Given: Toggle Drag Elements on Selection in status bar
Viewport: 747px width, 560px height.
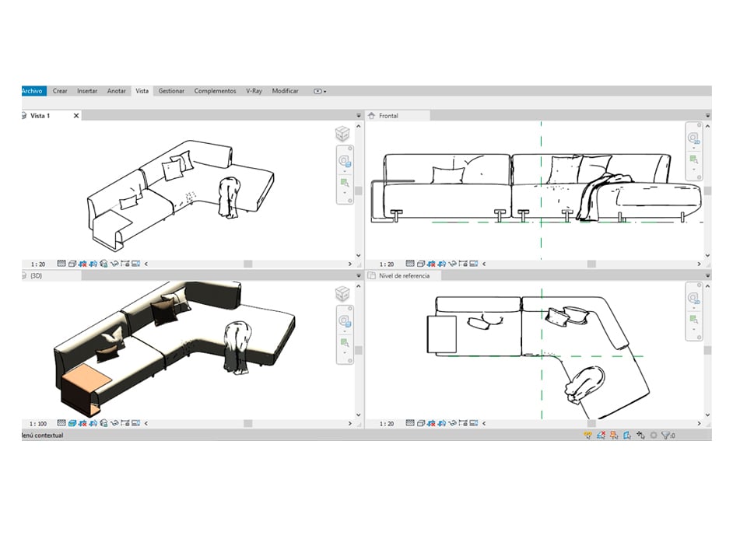Looking at the screenshot, I should tap(640, 436).
